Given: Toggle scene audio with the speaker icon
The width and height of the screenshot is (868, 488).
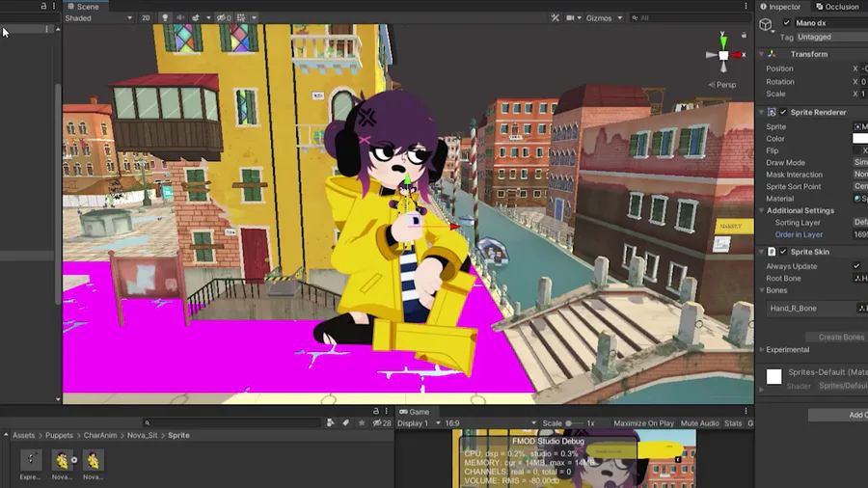Looking at the screenshot, I should [x=180, y=17].
